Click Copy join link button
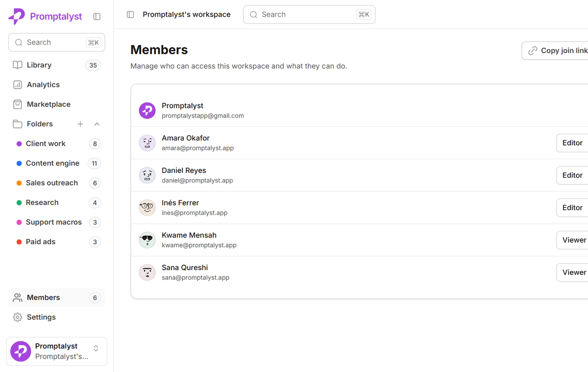 [x=555, y=50]
